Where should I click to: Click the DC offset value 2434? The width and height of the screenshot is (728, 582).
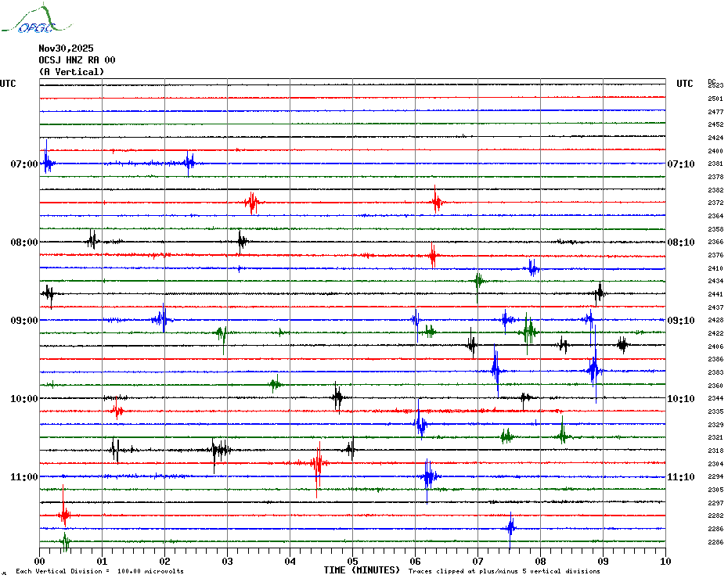715,281
